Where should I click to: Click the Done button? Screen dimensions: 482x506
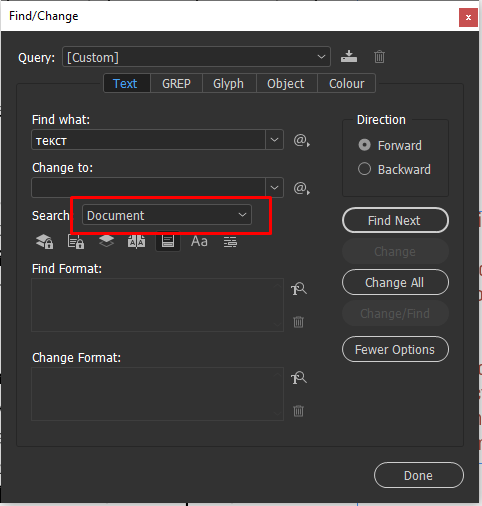419,475
